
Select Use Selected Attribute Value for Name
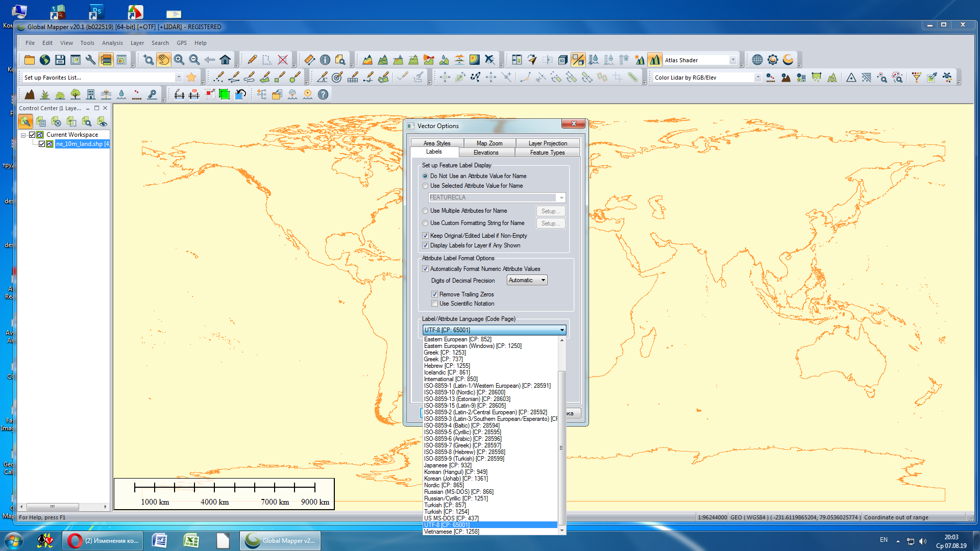pyautogui.click(x=425, y=186)
